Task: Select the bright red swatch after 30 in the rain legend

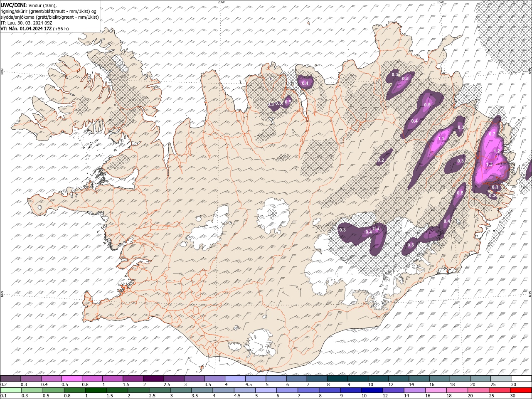Action: 521,390
